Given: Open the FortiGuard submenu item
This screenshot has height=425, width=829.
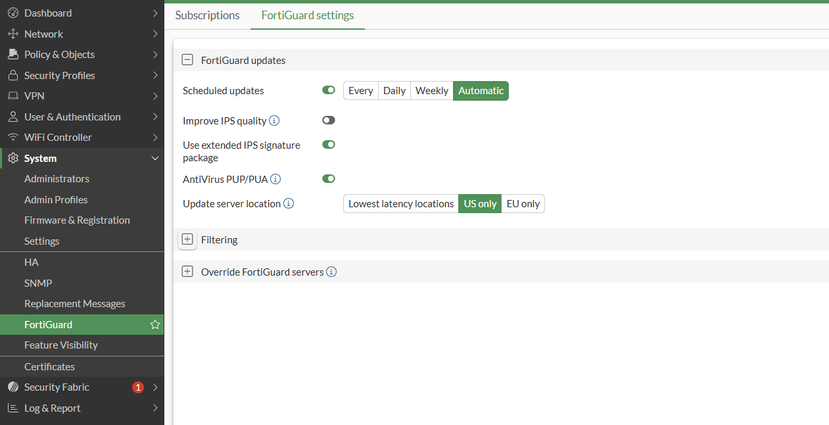Looking at the screenshot, I should point(82,325).
